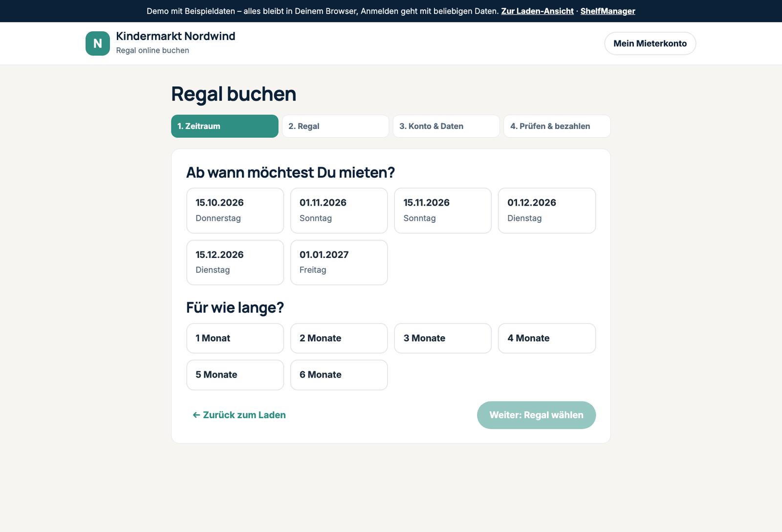Select 1 Monat duration
The height and width of the screenshot is (532, 782).
pyautogui.click(x=235, y=338)
